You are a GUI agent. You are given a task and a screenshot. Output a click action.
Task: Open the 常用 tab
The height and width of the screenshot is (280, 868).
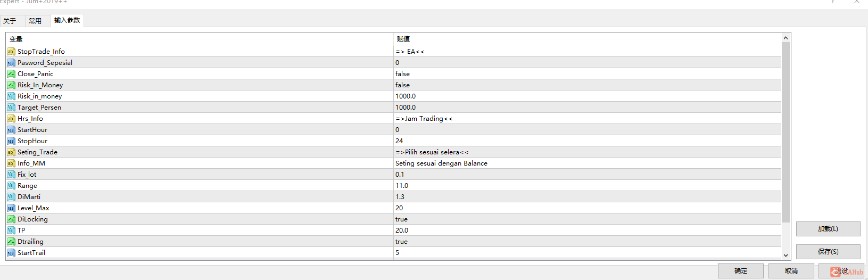pos(35,21)
